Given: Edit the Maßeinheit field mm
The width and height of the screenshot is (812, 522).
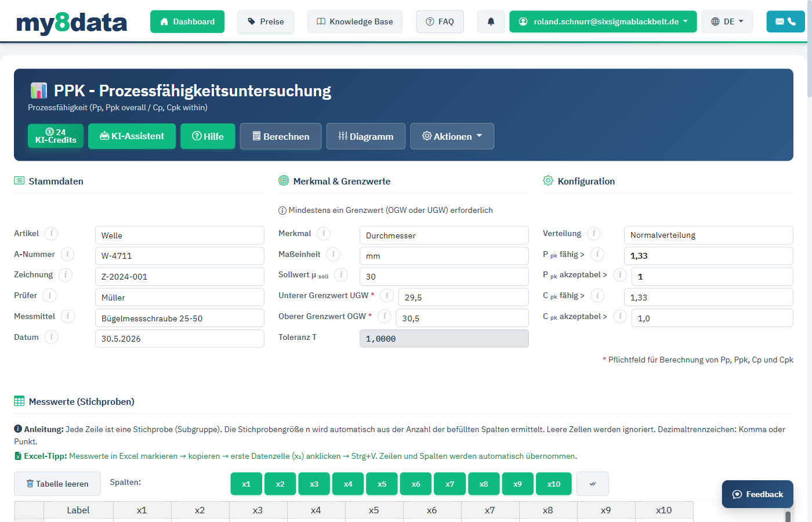Looking at the screenshot, I should tap(444, 256).
